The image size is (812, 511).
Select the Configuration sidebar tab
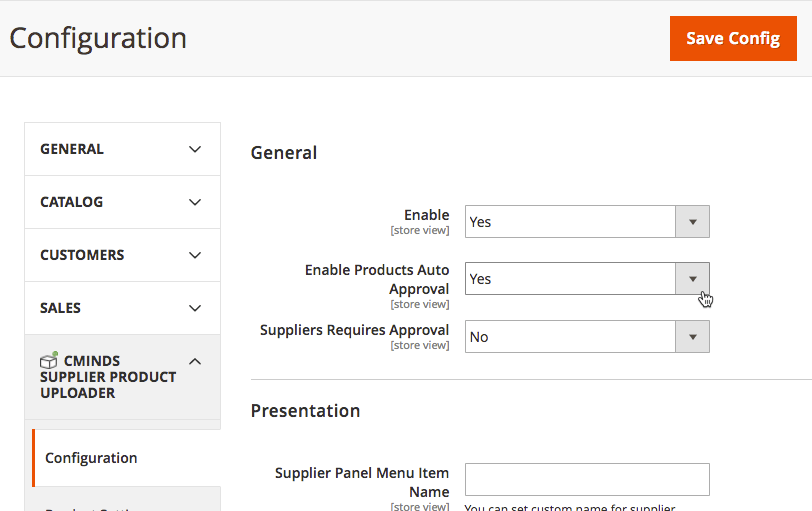pos(91,458)
